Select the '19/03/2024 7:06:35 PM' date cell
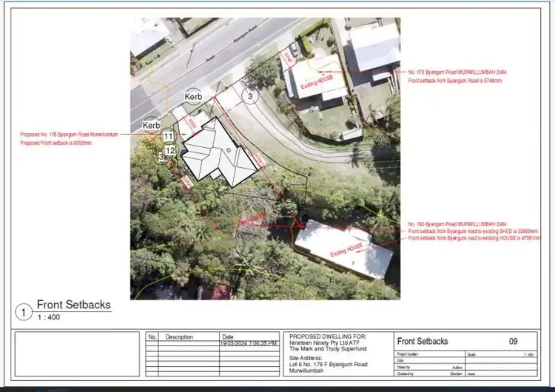Image resolution: width=555 pixels, height=392 pixels. click(x=249, y=343)
